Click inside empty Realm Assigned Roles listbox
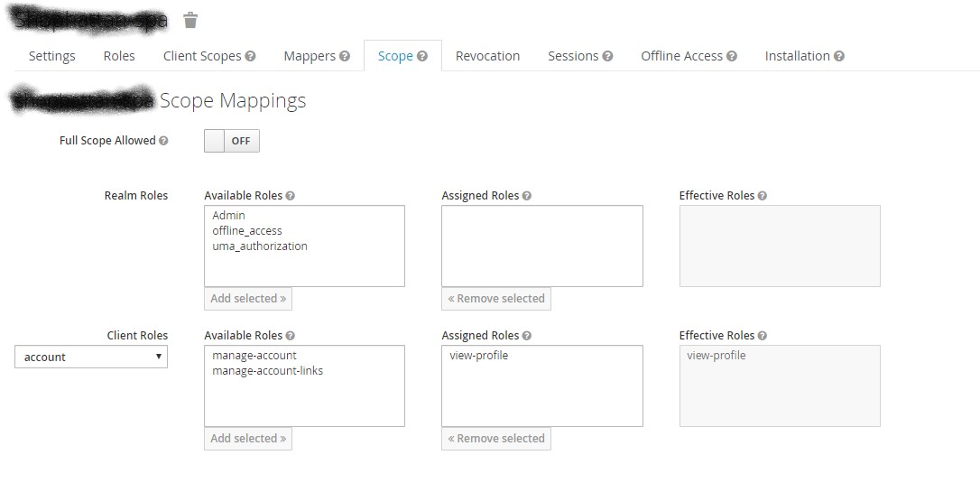 (541, 246)
